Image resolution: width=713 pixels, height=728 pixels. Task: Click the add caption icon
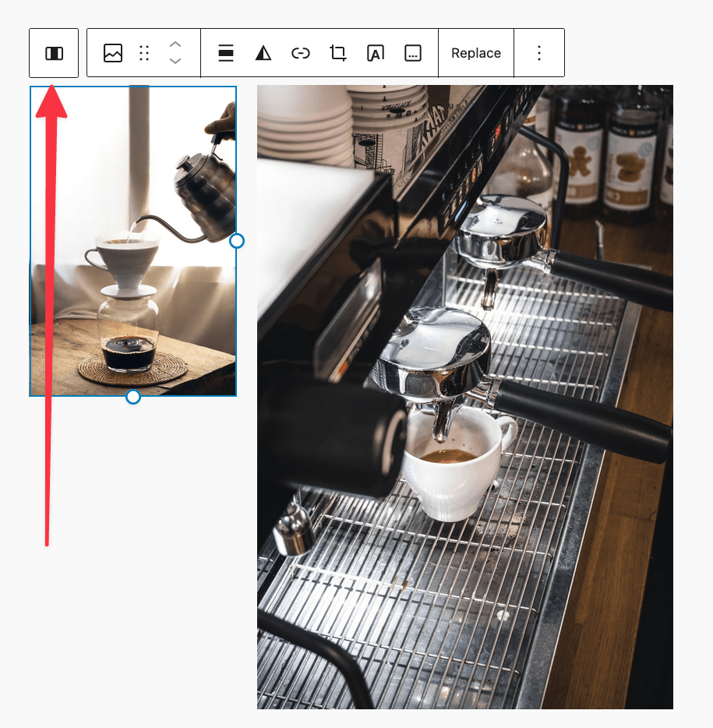click(413, 53)
